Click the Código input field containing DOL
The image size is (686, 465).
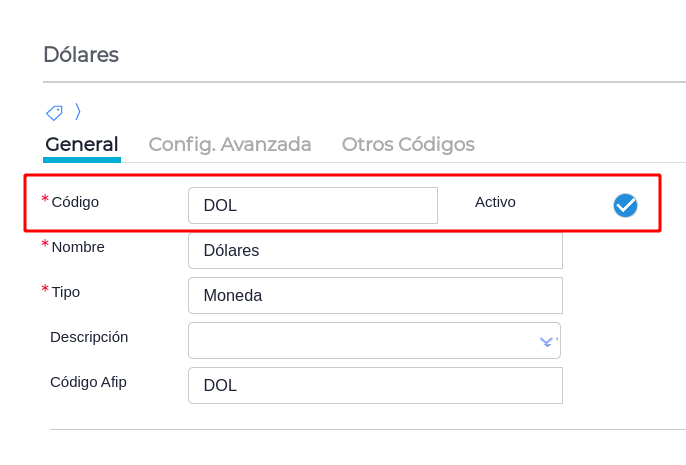tap(312, 206)
